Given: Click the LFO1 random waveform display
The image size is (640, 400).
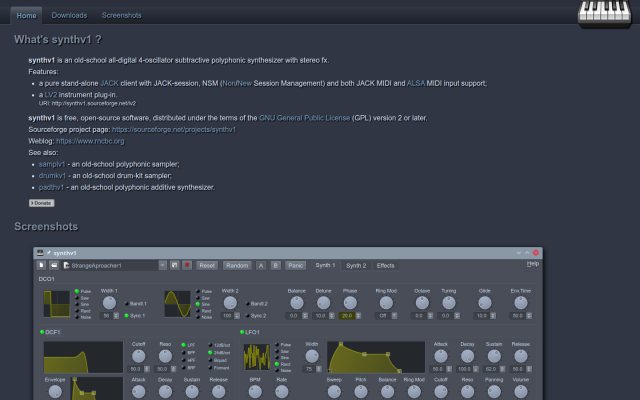Looking at the screenshot, I should coord(257,357).
